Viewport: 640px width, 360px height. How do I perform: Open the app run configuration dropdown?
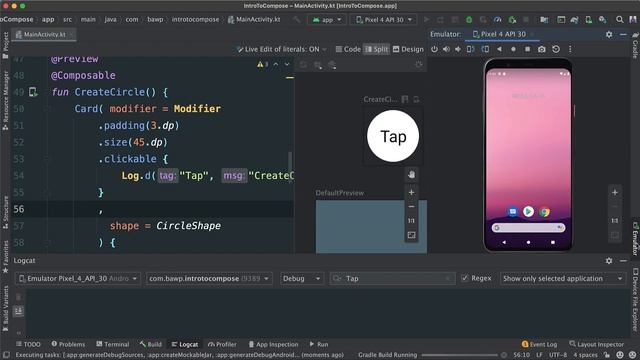[x=327, y=20]
